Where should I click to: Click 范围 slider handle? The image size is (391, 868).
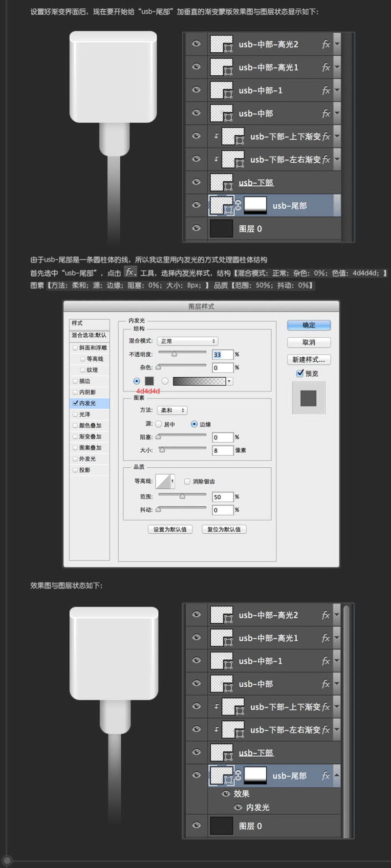182,497
